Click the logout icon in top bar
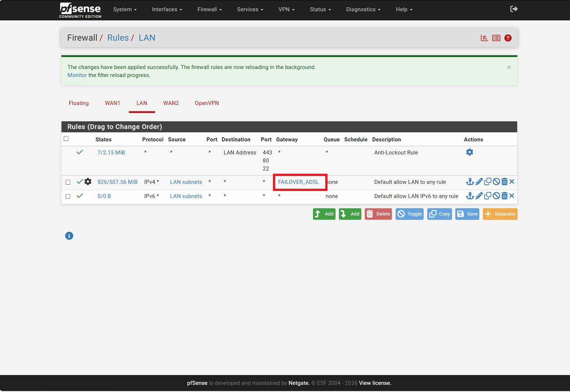Viewport: 570px width, 392px height. [x=514, y=9]
